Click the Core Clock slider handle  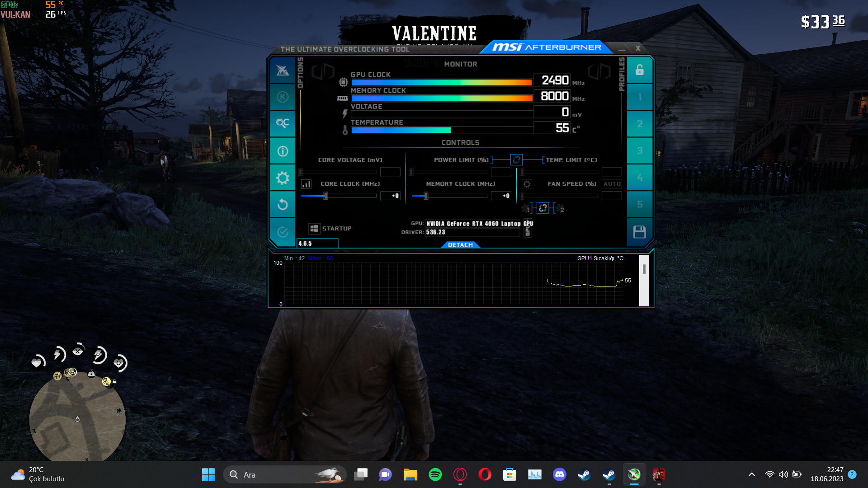(325, 196)
